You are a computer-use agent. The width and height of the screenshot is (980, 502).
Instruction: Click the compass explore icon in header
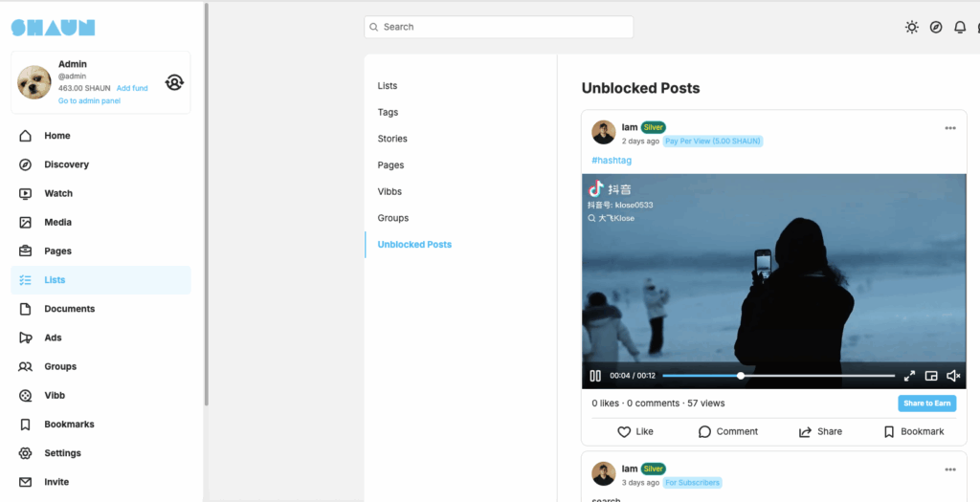click(x=936, y=27)
